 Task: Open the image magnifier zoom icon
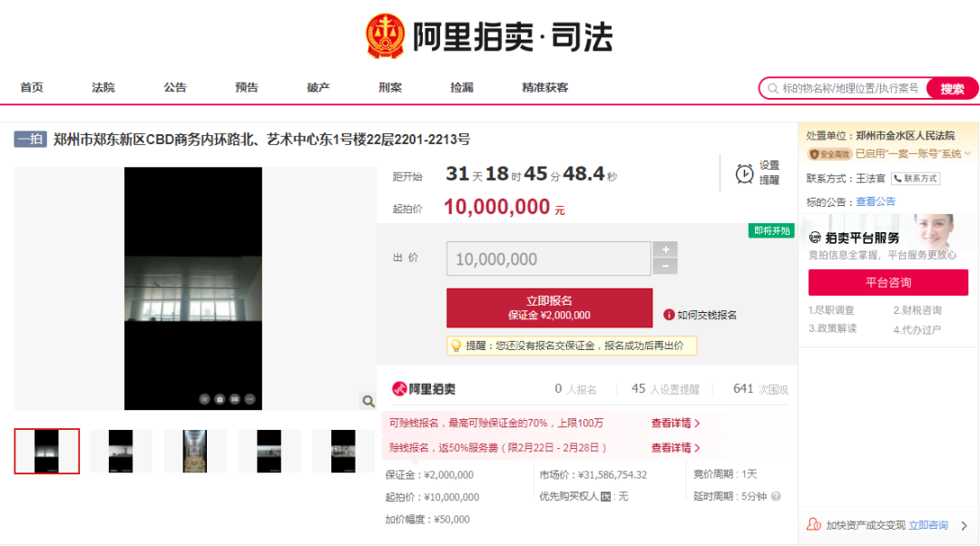368,401
